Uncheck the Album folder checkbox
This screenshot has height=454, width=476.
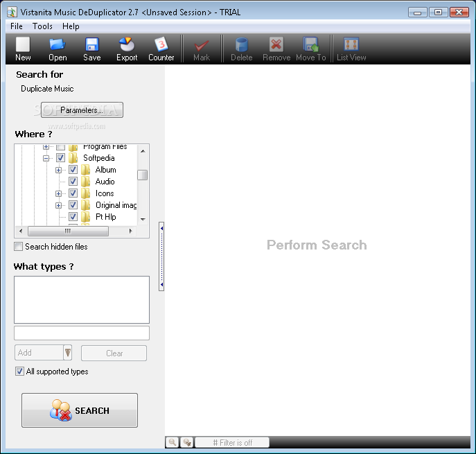[x=73, y=170]
